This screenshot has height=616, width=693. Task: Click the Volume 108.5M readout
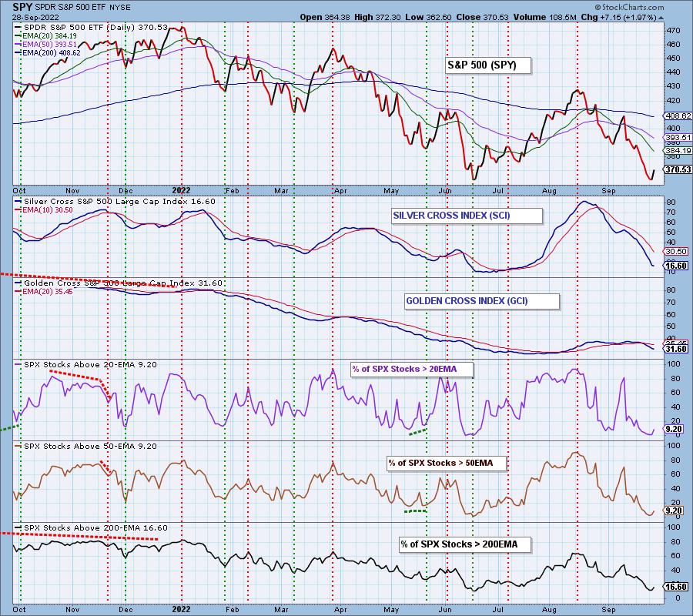click(x=545, y=17)
